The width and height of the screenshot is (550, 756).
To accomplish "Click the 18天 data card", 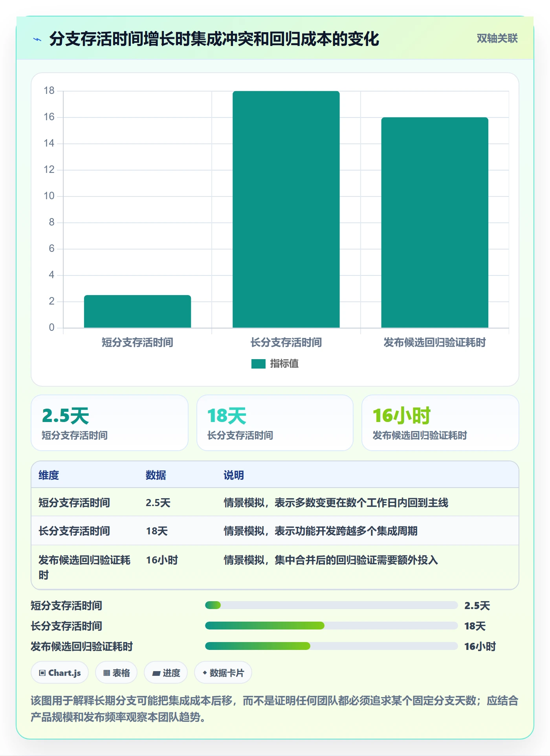I will pyautogui.click(x=275, y=423).
